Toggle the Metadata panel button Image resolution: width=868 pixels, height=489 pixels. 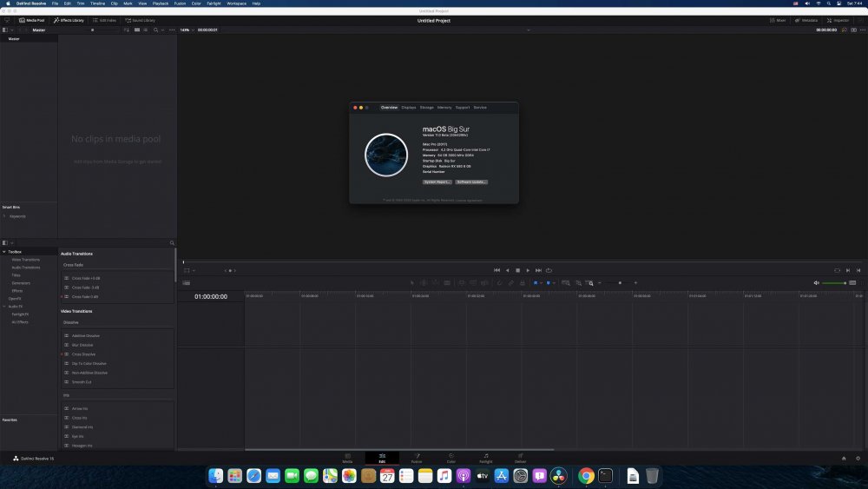tap(806, 20)
